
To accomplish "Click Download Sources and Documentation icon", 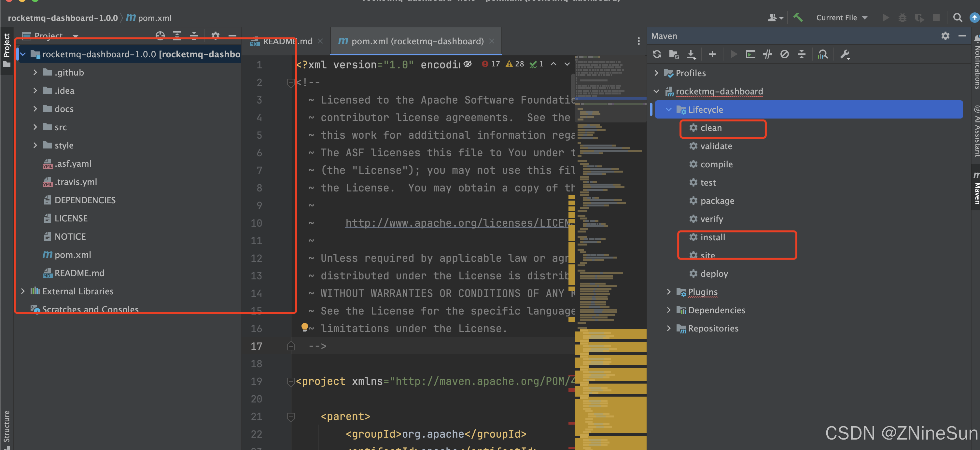I will 691,54.
